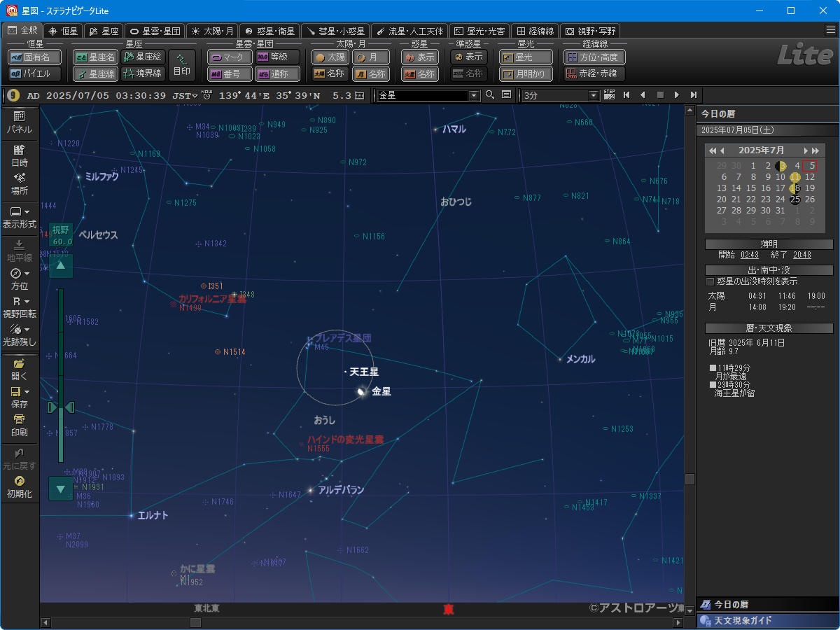Jump back one year with the double-left arrow
The width and height of the screenshot is (840, 630).
(713, 150)
